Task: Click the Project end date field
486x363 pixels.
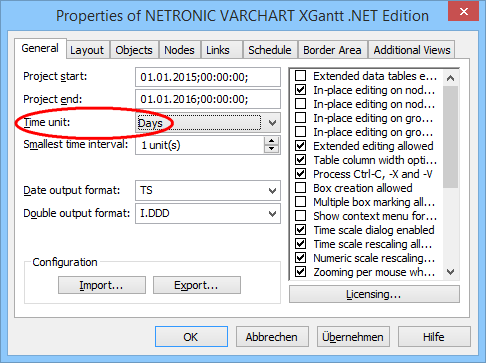Action: point(208,99)
